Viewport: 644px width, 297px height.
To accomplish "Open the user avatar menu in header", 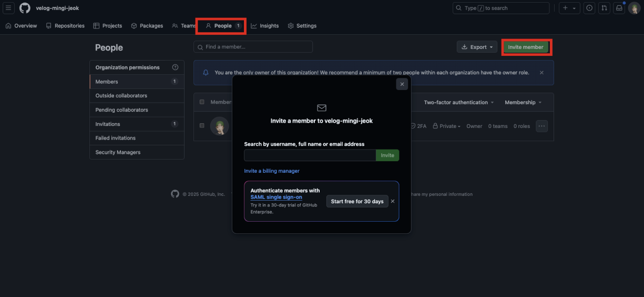I will [x=634, y=8].
